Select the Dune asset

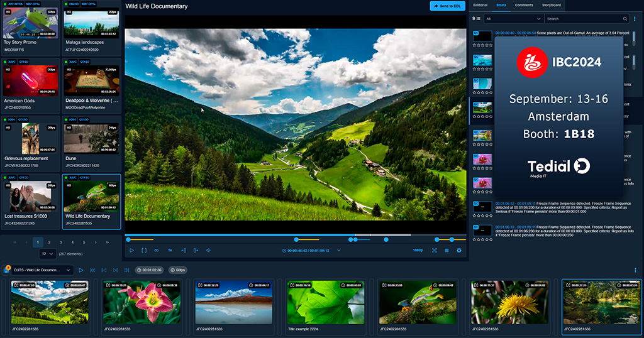pos(91,144)
